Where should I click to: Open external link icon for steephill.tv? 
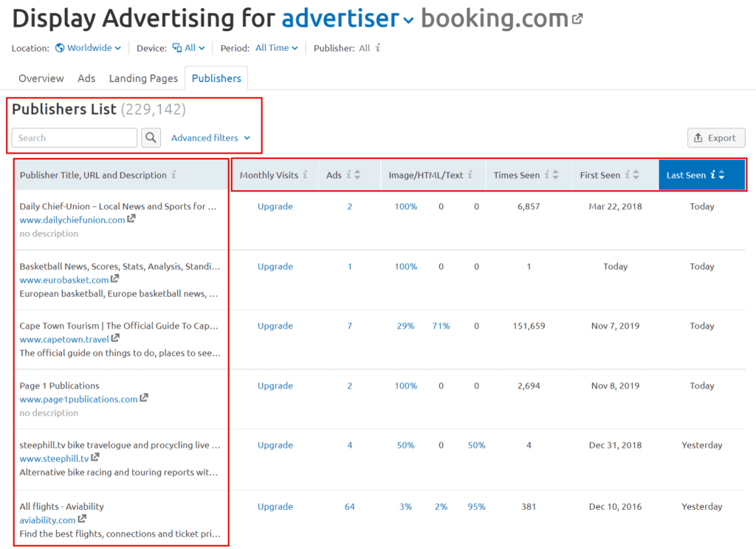coord(95,457)
